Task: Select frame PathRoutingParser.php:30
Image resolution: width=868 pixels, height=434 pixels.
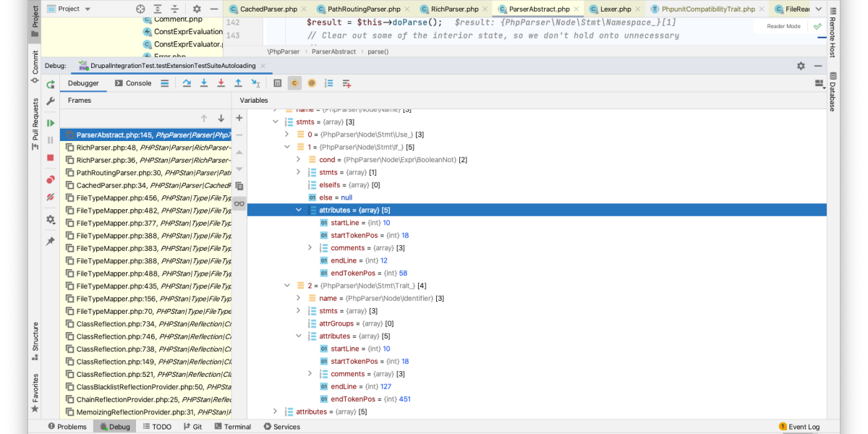Action: [145, 172]
